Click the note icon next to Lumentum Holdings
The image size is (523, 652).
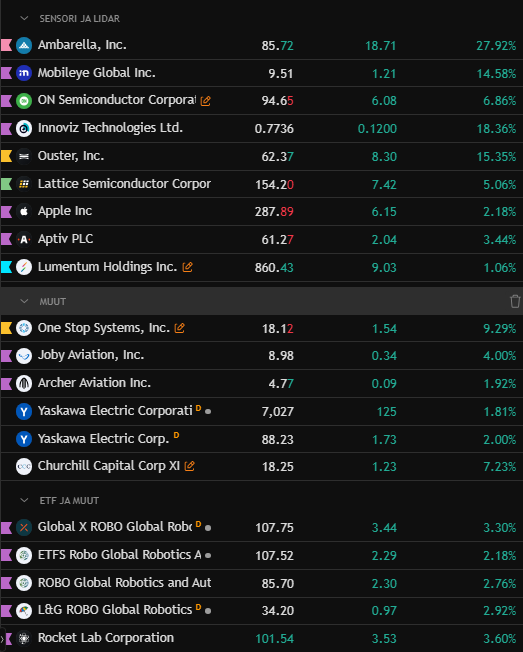187,267
